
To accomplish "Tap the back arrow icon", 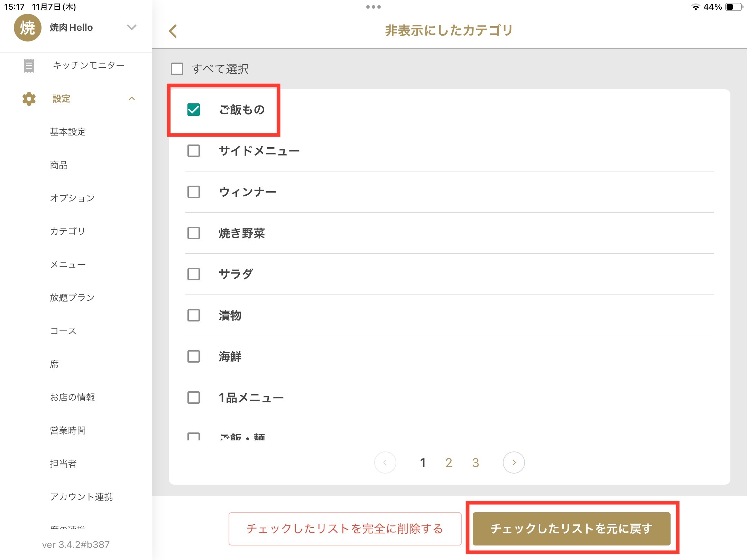I will tap(173, 31).
